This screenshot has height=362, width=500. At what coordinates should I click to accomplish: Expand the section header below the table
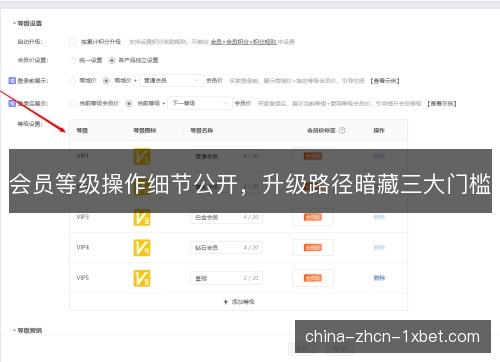[x=27, y=330]
